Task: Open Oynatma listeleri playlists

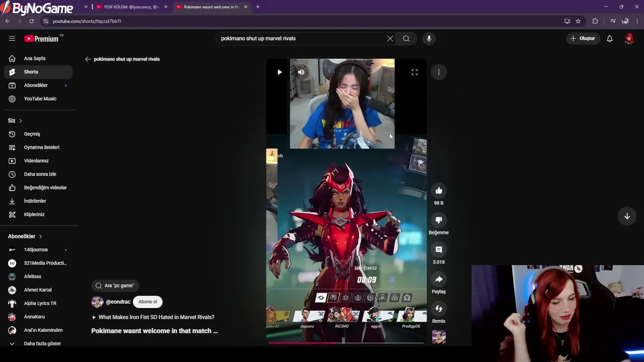Action: [x=38, y=147]
